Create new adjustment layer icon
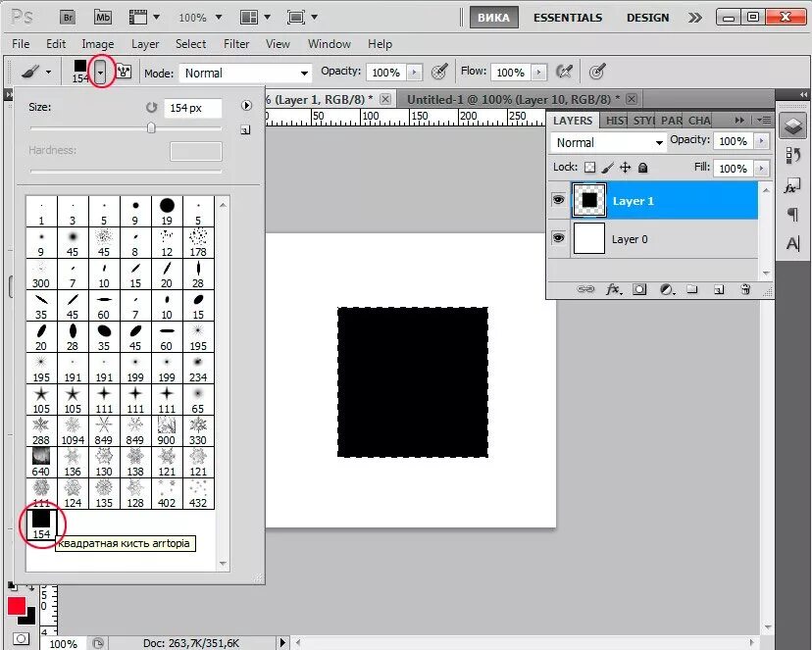Image resolution: width=812 pixels, height=650 pixels. [x=668, y=289]
